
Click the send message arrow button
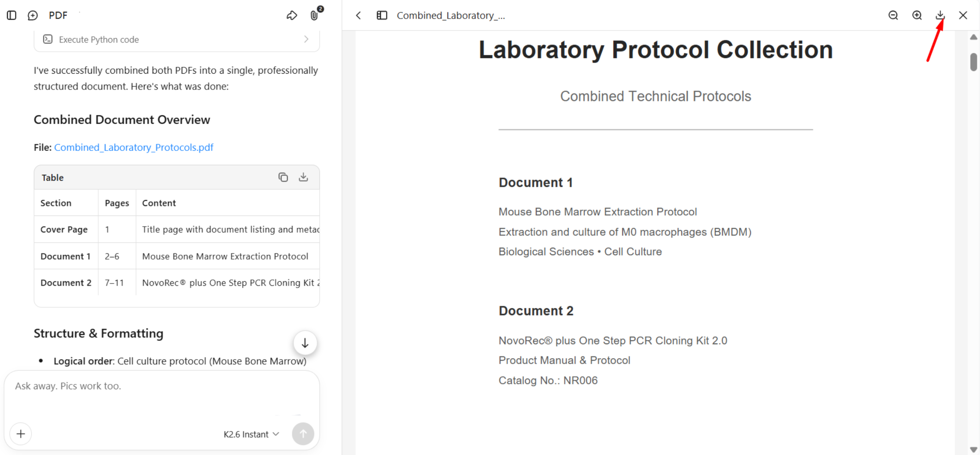pyautogui.click(x=303, y=434)
